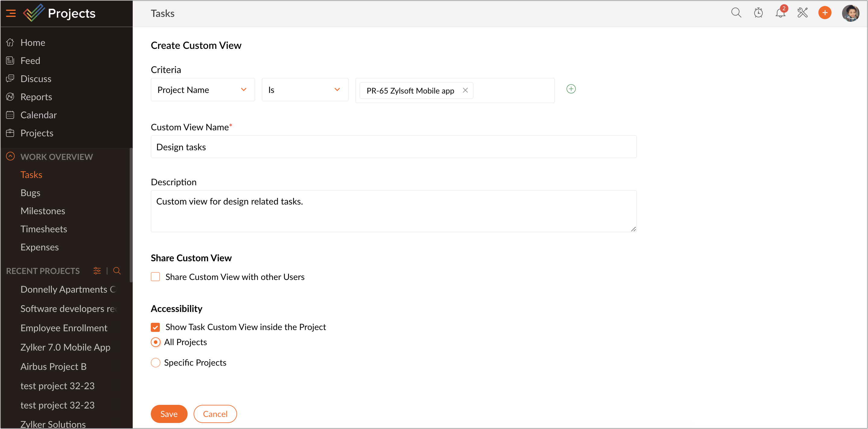868x429 pixels.
Task: Open Employee Enrollment recent project
Action: [x=64, y=328]
